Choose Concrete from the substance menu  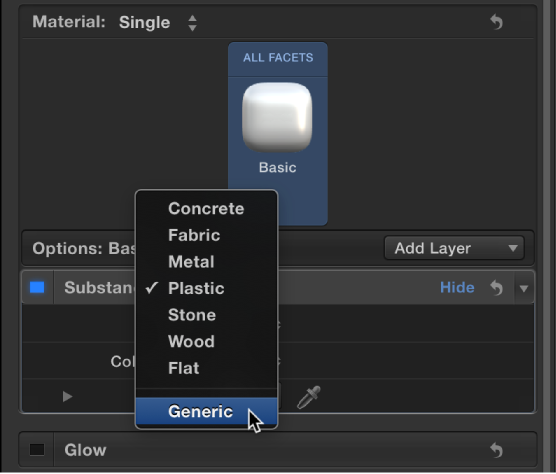tap(206, 208)
